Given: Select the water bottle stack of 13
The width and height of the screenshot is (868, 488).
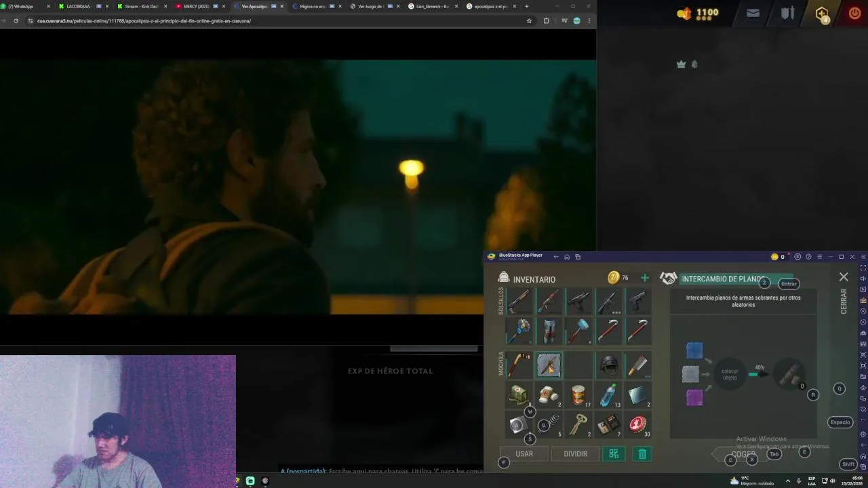Looking at the screenshot, I should point(608,394).
